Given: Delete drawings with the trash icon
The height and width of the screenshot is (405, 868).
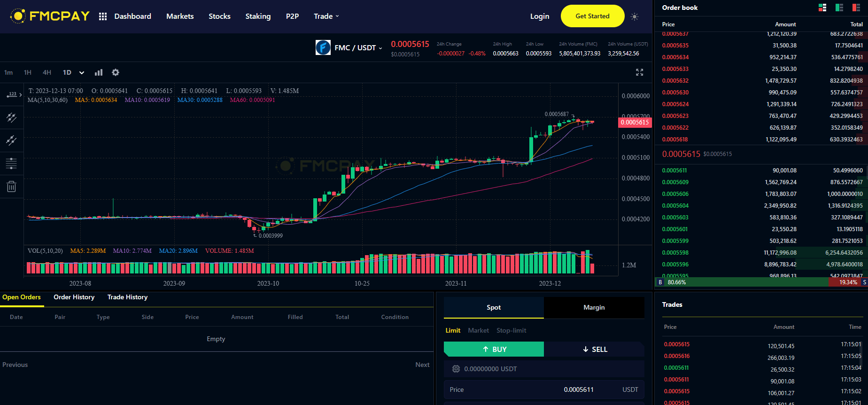Looking at the screenshot, I should click(x=11, y=187).
